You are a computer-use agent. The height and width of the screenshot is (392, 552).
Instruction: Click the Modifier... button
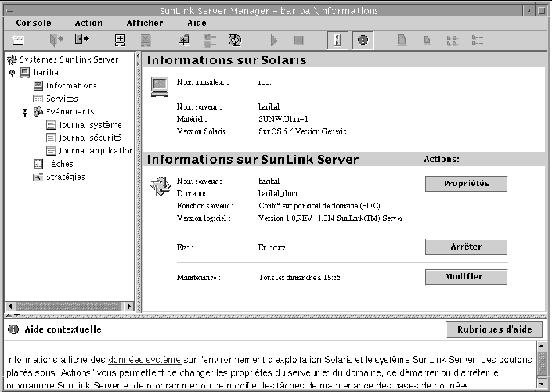[466, 277]
